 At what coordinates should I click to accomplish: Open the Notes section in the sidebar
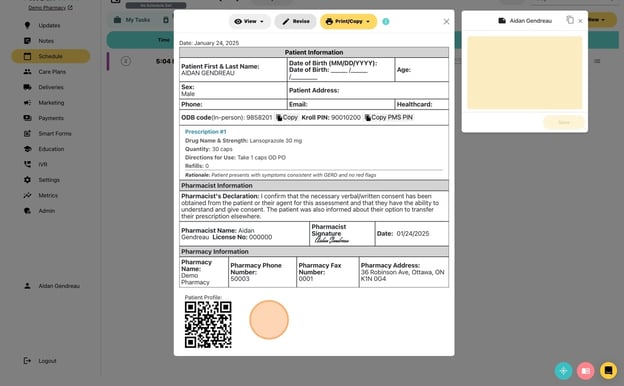46,41
